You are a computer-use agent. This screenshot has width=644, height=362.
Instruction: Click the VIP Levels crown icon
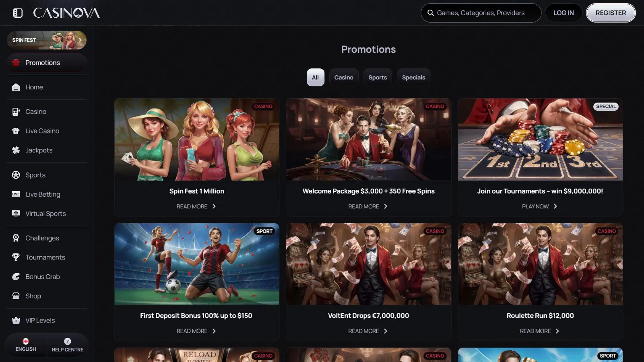(x=16, y=321)
